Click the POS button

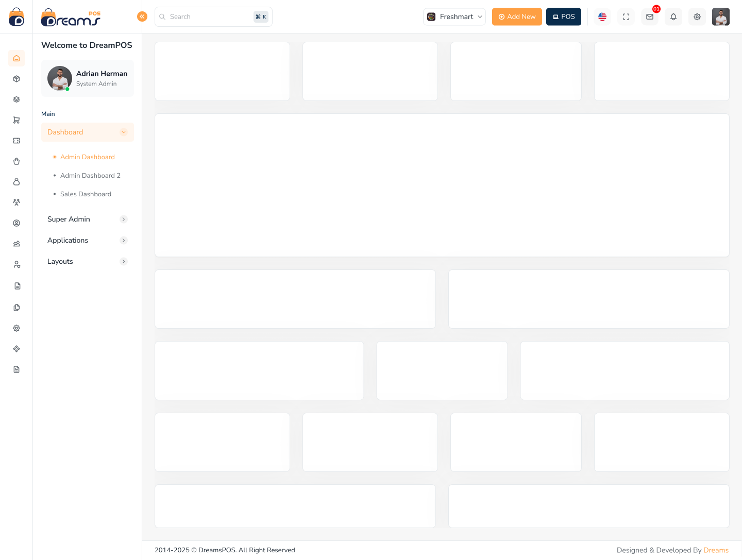tap(564, 16)
